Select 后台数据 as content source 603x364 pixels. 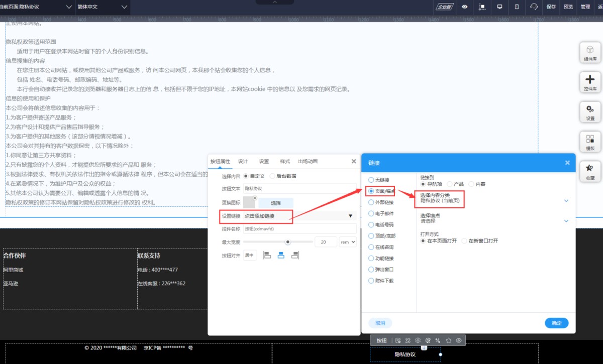272,176
